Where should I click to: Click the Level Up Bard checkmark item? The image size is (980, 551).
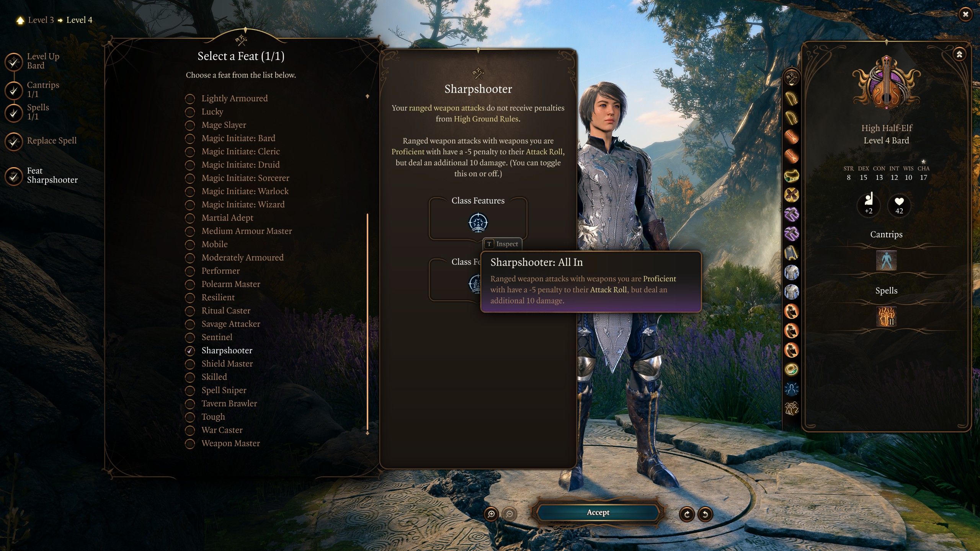pyautogui.click(x=13, y=60)
